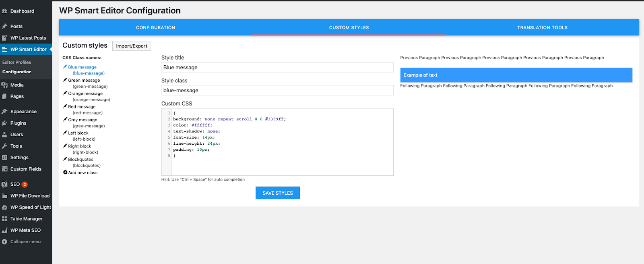Click the WP Latest Posts icon
644x264 pixels.
point(4,38)
